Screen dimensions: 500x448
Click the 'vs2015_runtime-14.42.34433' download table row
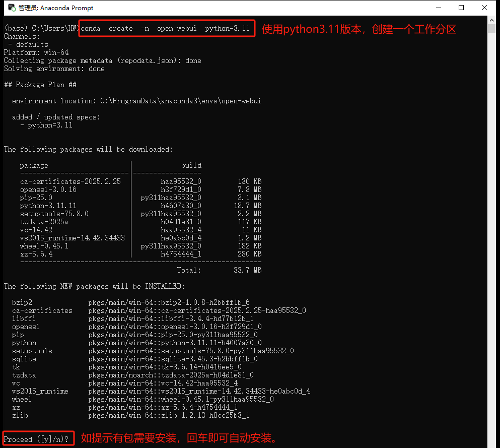click(140, 238)
